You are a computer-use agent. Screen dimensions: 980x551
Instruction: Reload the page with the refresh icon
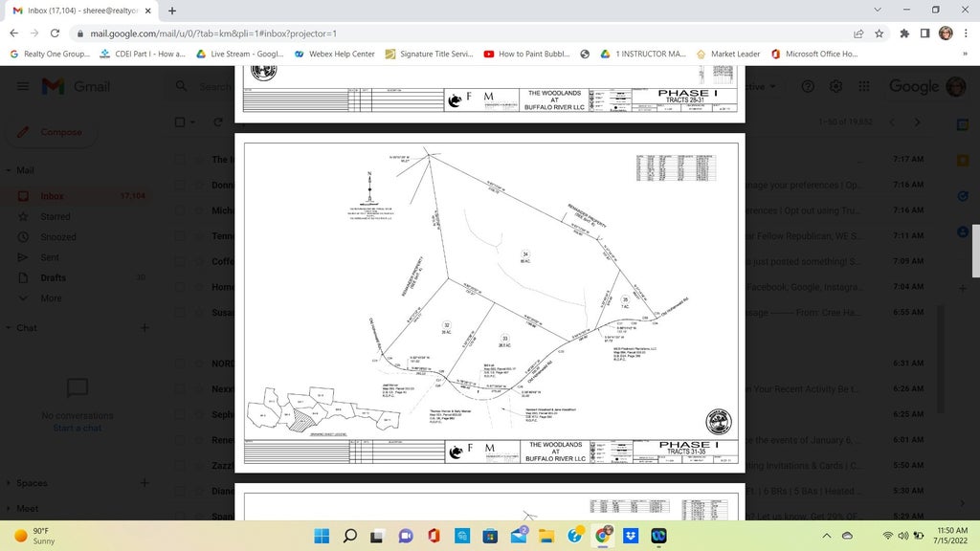point(55,33)
